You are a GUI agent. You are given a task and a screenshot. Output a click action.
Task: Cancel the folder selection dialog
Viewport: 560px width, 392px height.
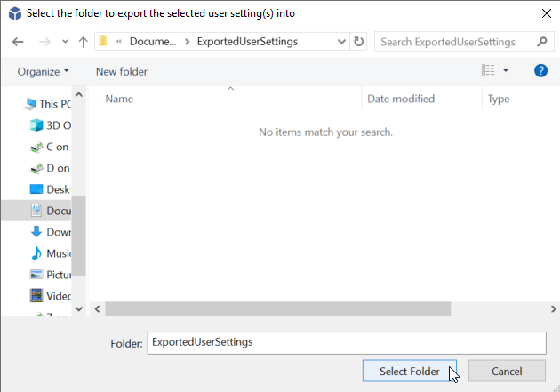click(x=507, y=371)
